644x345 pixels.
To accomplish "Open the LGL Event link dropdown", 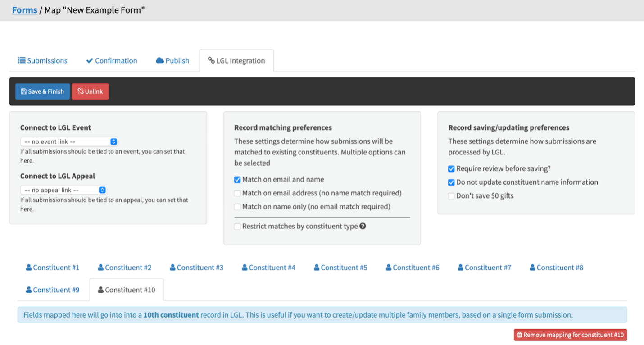I will pyautogui.click(x=69, y=141).
